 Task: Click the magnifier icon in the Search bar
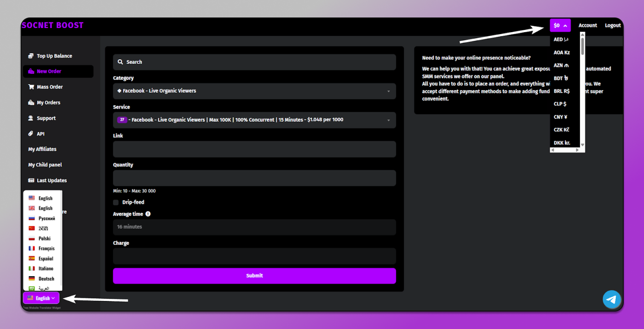[121, 62]
